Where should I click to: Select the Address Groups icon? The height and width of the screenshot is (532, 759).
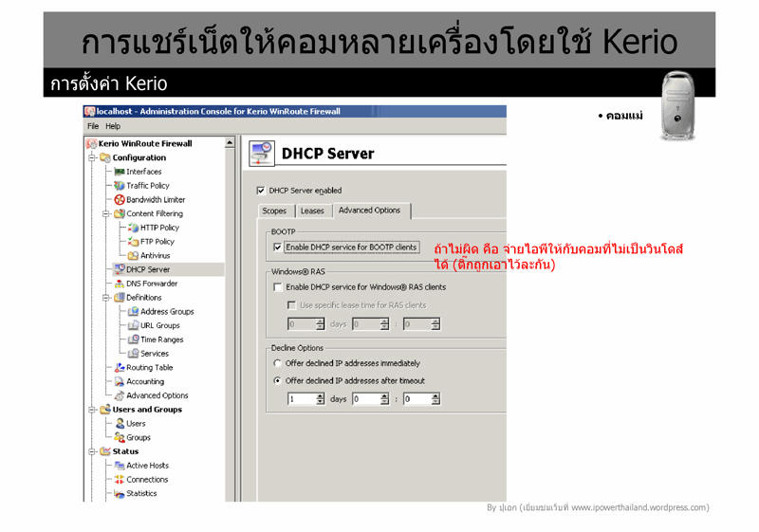click(133, 311)
